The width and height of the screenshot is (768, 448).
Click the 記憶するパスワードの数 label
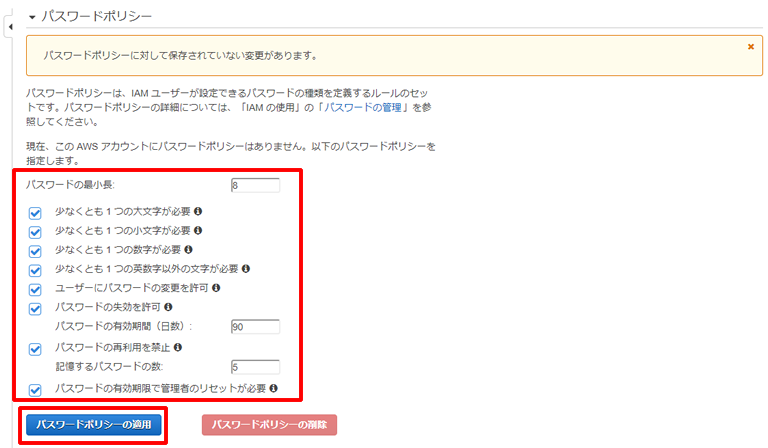(109, 367)
